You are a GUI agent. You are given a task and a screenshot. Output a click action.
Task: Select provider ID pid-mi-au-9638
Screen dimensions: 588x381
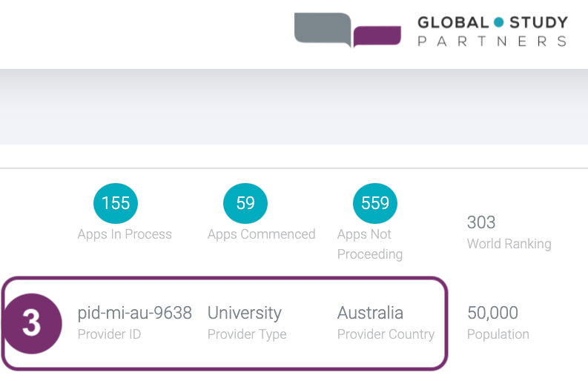[x=135, y=313]
